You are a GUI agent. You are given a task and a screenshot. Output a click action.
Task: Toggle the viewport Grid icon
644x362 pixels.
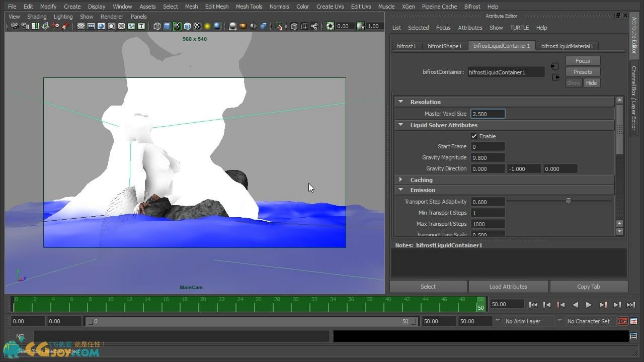[81, 26]
